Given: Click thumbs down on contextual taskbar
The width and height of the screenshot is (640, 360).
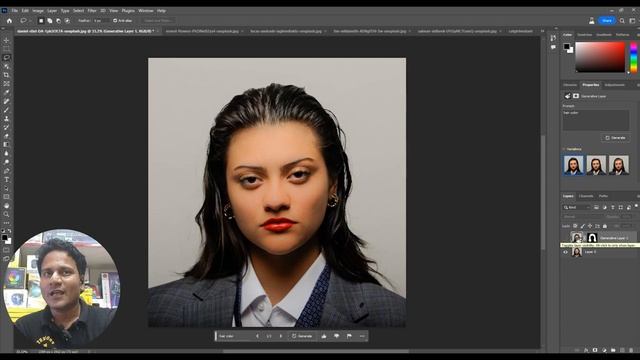Looking at the screenshot, I should [x=336, y=336].
